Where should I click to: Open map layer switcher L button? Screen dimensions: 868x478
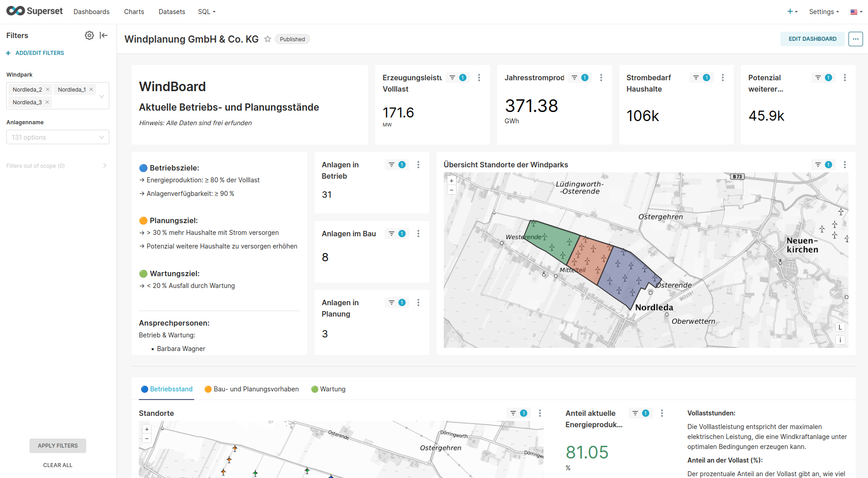(840, 327)
